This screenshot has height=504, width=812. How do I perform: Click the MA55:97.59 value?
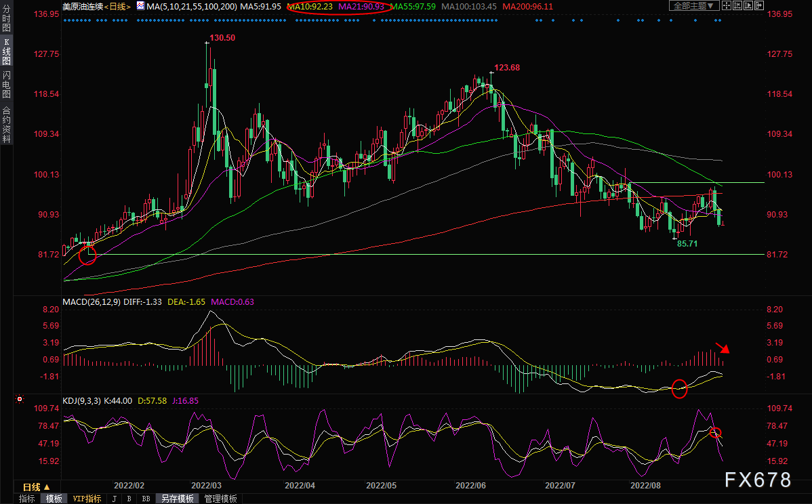pos(413,7)
